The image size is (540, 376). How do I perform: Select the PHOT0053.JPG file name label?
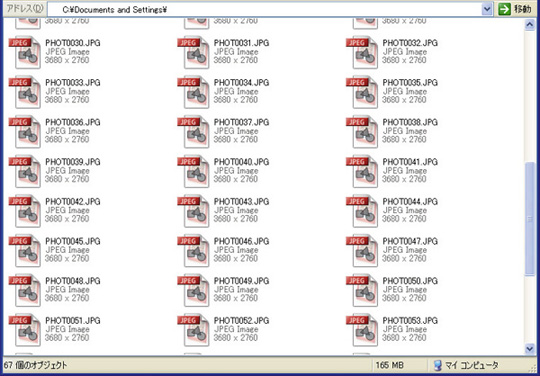pos(410,320)
